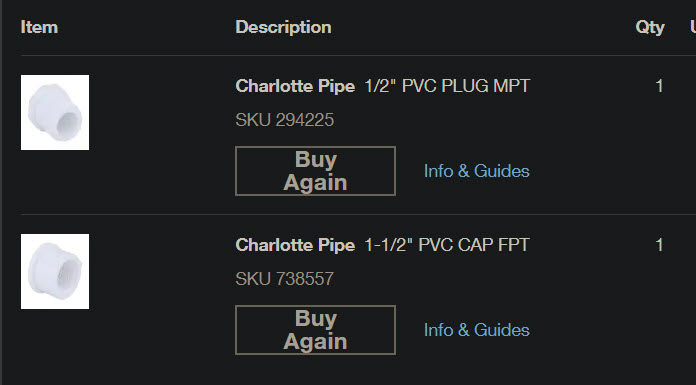The width and height of the screenshot is (696, 385).
Task: Select the SKU 738557 text
Action: pyautogui.click(x=285, y=279)
